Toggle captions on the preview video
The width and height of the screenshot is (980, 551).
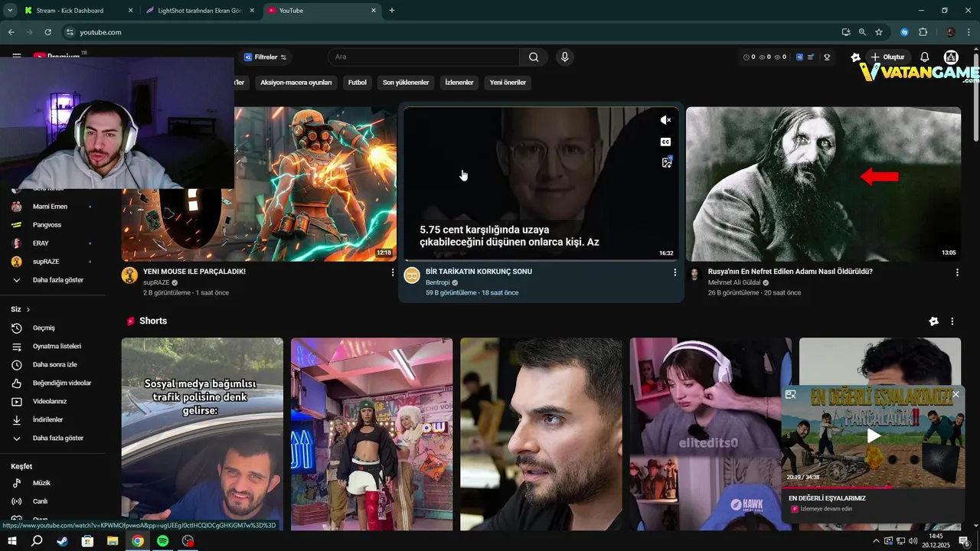point(665,142)
